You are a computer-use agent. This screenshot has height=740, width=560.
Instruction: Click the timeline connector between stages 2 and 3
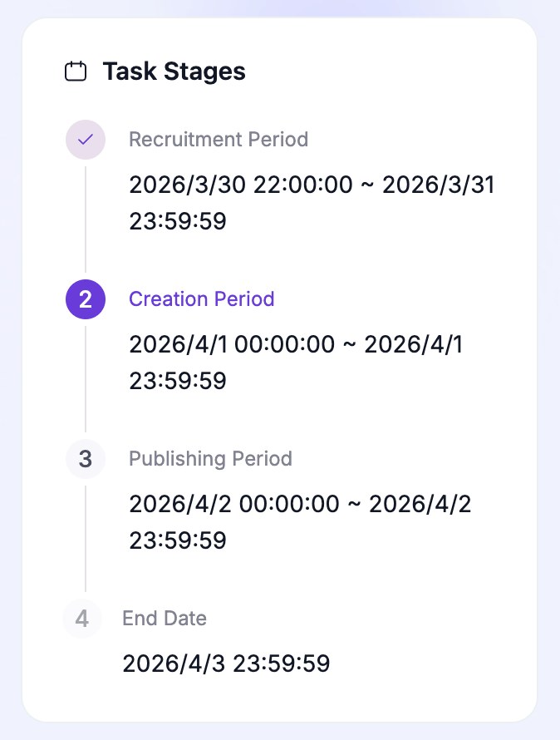tap(85, 379)
